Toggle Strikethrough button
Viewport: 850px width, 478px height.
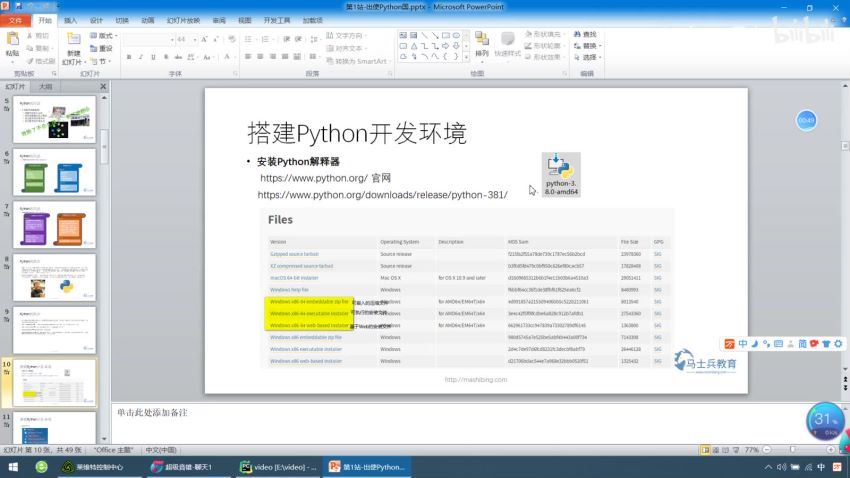178,57
